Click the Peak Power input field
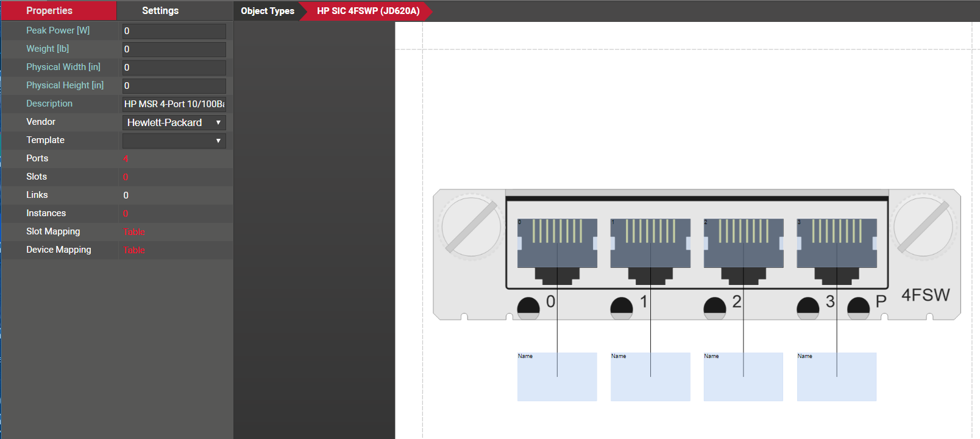This screenshot has height=439, width=980. tap(174, 31)
